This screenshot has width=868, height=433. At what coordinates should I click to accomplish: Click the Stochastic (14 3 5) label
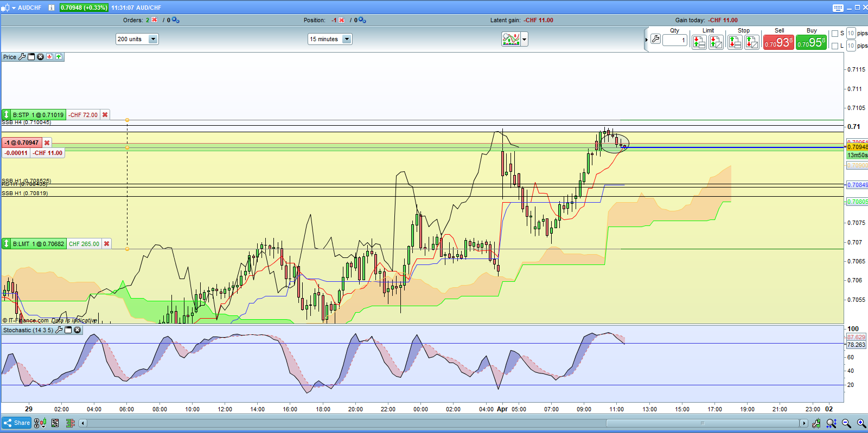pos(28,330)
